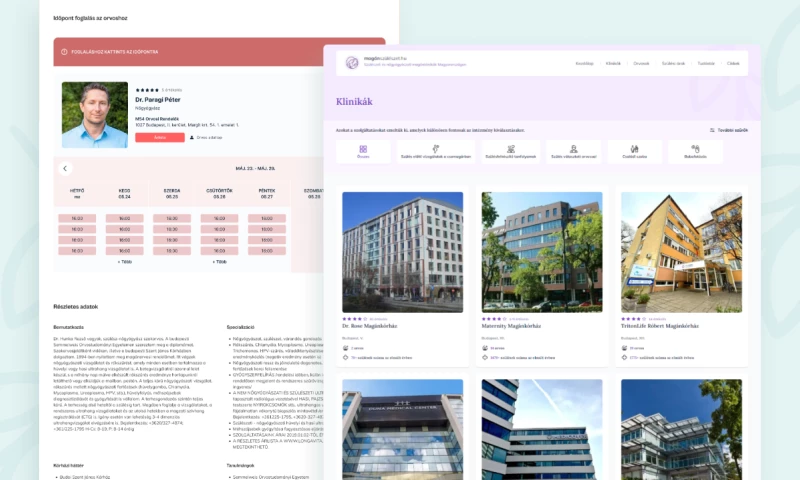Pick the top time slot under Csütörtök 05.26

(x=219, y=218)
